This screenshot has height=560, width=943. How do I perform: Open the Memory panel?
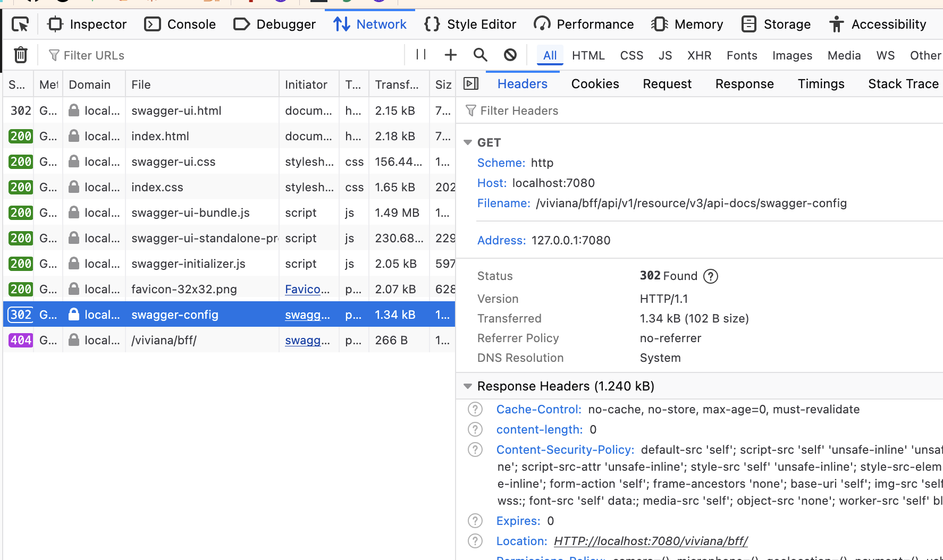point(687,24)
